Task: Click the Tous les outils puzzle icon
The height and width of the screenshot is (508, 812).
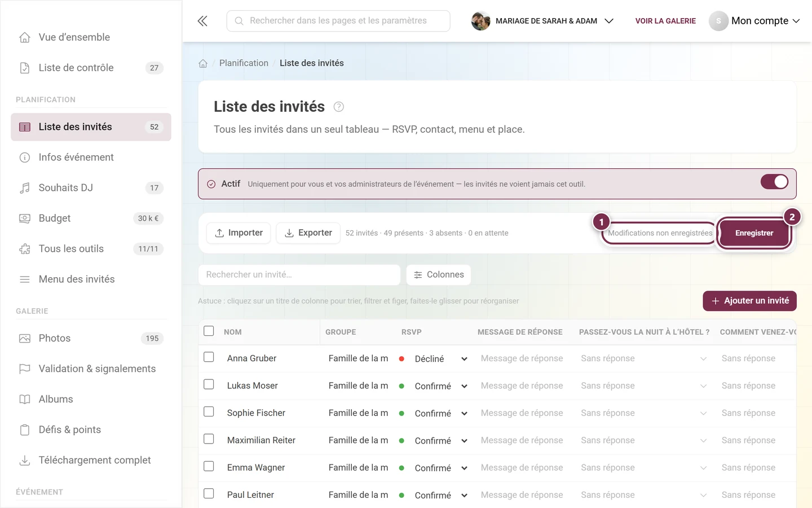Action: pos(25,249)
